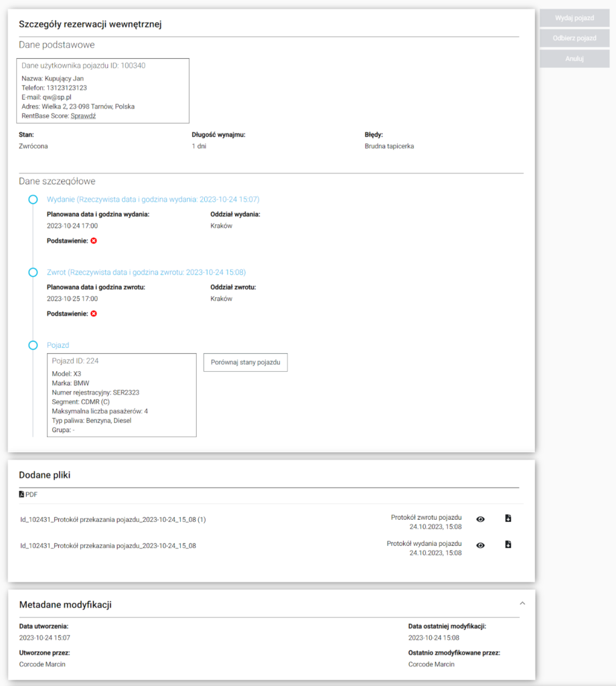This screenshot has width=616, height=686.
Task: Select the Zwrot timeline circle marker
Action: coord(33,273)
